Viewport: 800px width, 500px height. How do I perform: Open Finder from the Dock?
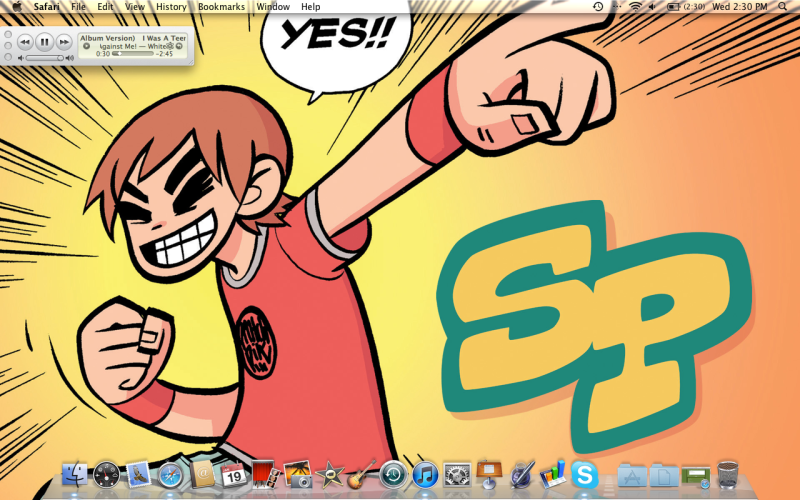click(x=75, y=474)
